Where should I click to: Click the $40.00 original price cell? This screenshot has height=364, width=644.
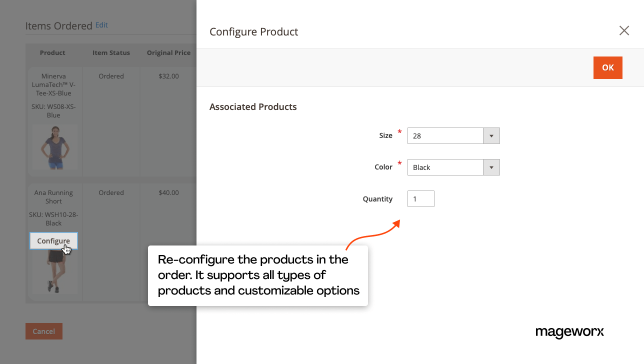coord(168,192)
